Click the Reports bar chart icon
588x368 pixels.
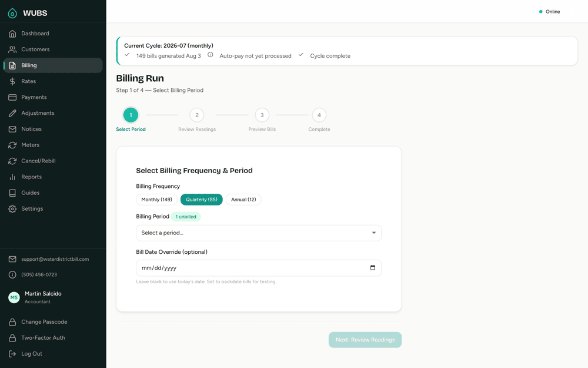point(12,177)
